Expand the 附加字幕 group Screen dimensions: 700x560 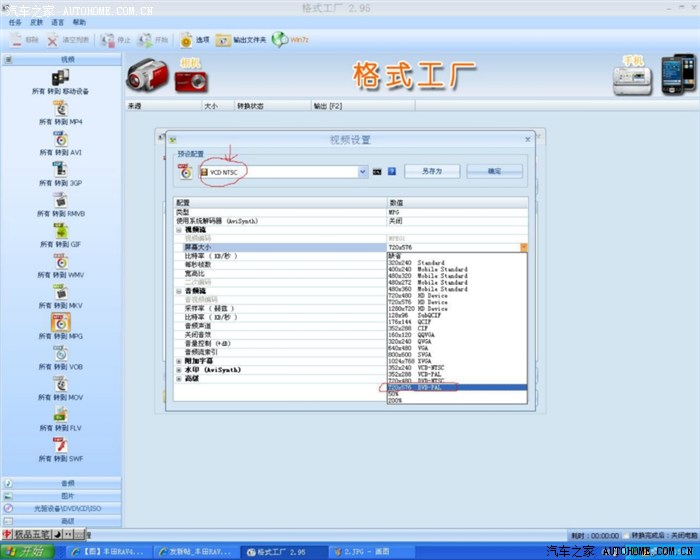pyautogui.click(x=179, y=361)
